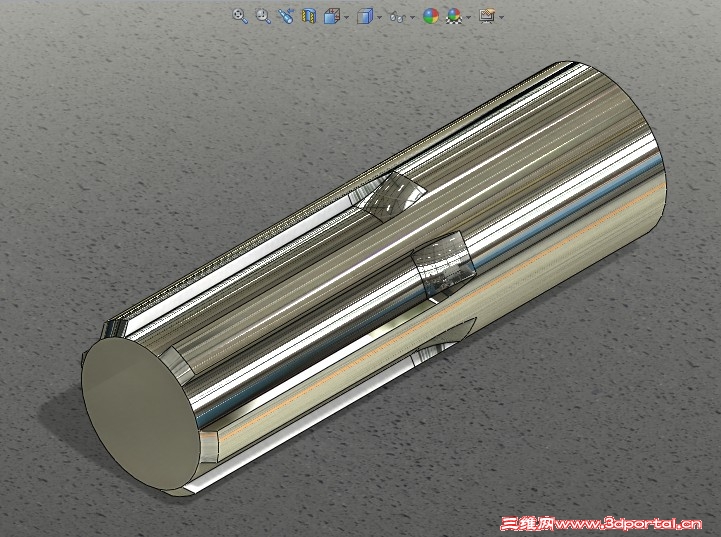The height and width of the screenshot is (537, 721).
Task: Expand the Display Style dropdown arrow
Action: pos(379,17)
